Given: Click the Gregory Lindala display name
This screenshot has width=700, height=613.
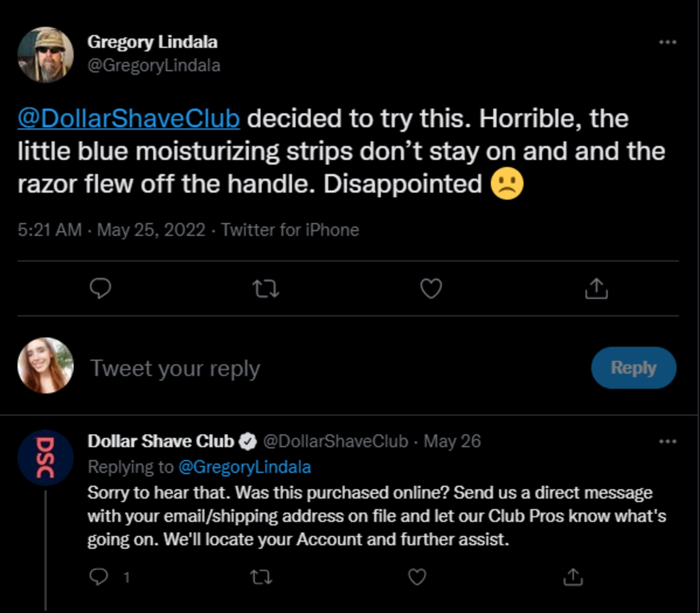Looking at the screenshot, I should [152, 42].
